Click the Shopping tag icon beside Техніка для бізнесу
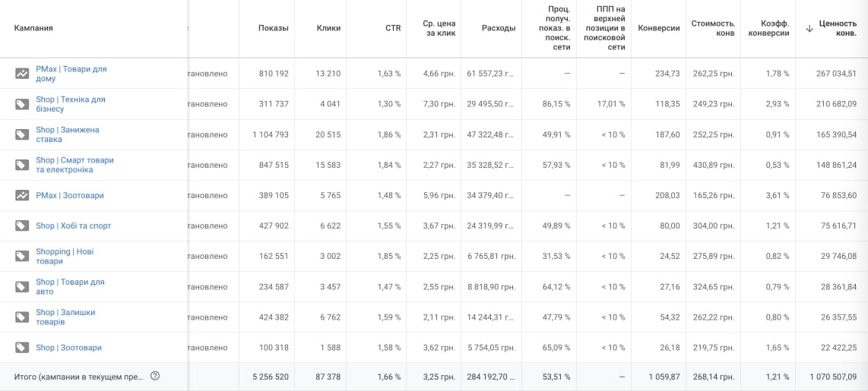Screen dimensions: 868x391 22,104
